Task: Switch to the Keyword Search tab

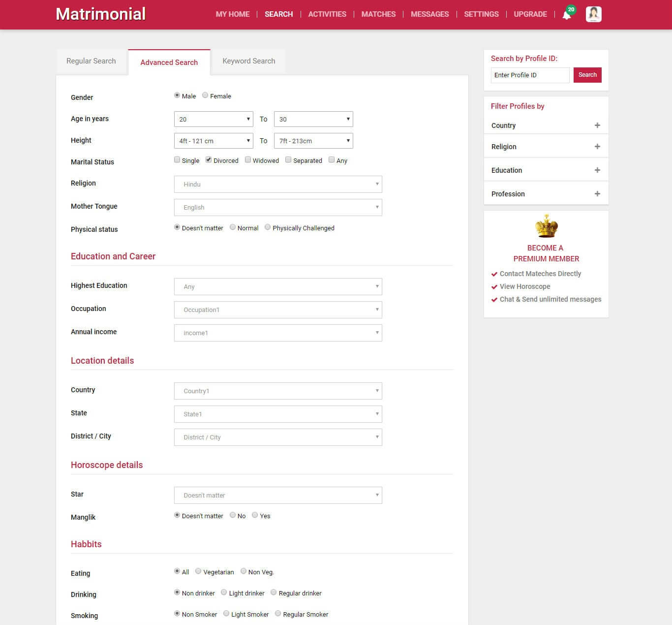Action: [248, 61]
